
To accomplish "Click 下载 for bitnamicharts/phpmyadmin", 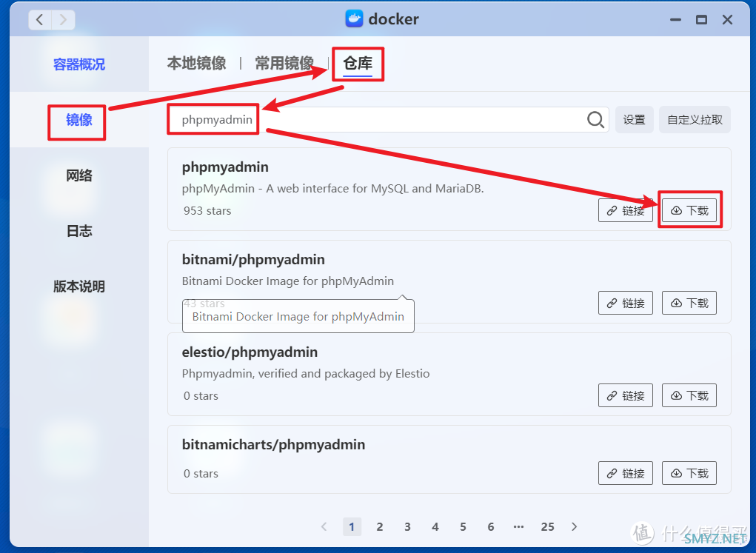I will [x=689, y=473].
